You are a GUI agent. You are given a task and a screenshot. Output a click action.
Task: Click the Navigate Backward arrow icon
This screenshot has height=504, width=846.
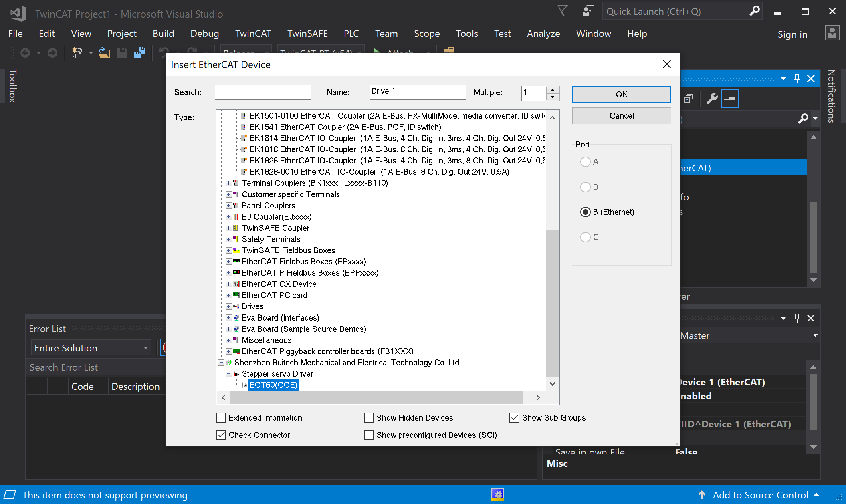click(25, 52)
